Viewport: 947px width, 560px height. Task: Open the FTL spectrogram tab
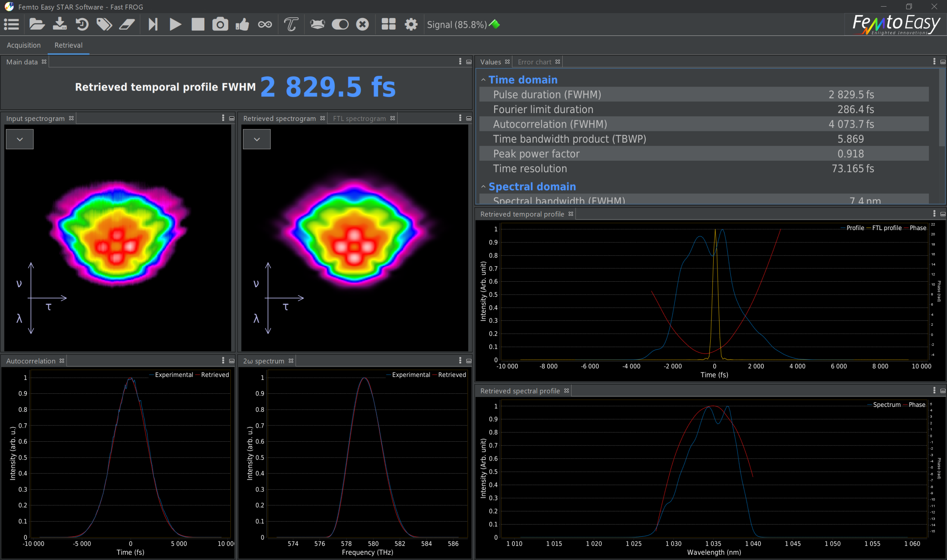(359, 119)
